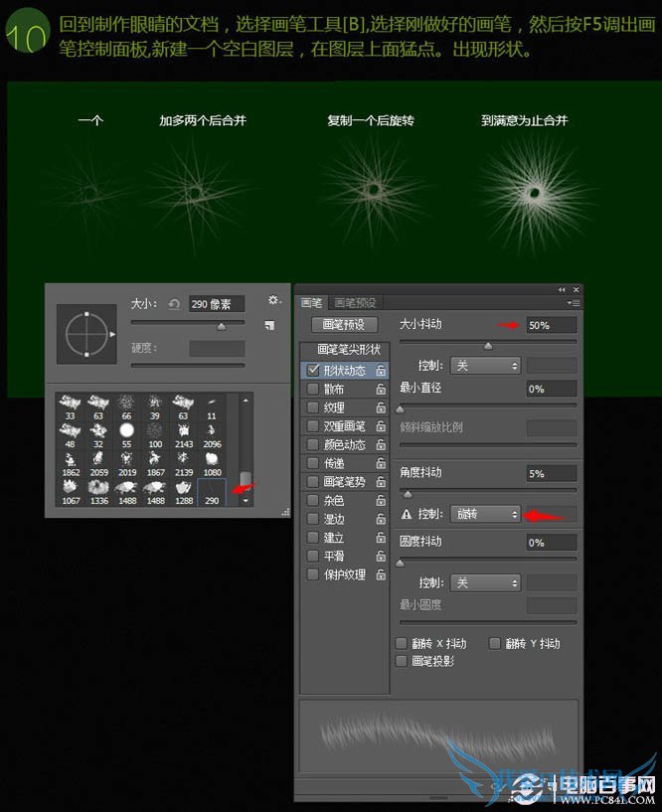The height and width of the screenshot is (812, 662).
Task: Click the 大小抖动 slider handle
Action: pos(487,346)
